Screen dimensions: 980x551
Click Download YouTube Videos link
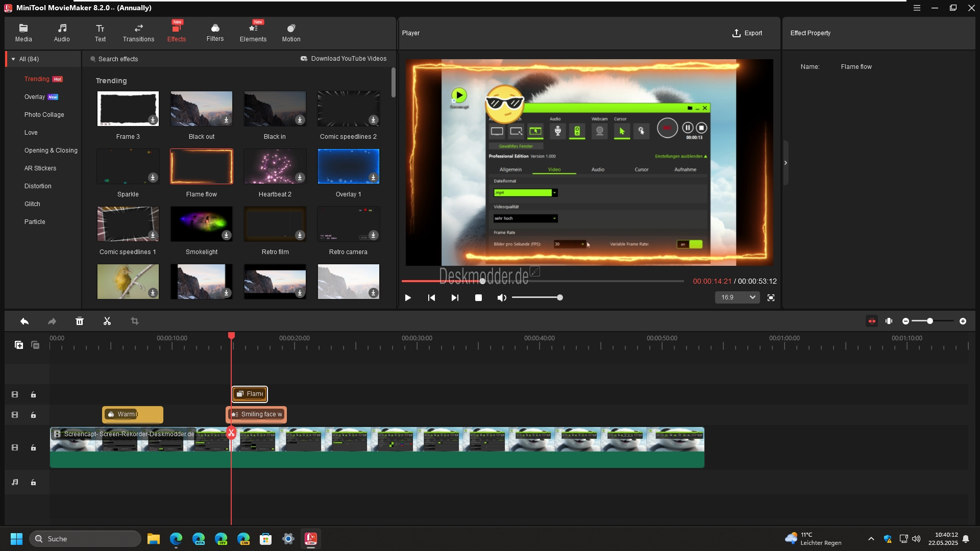(344, 59)
